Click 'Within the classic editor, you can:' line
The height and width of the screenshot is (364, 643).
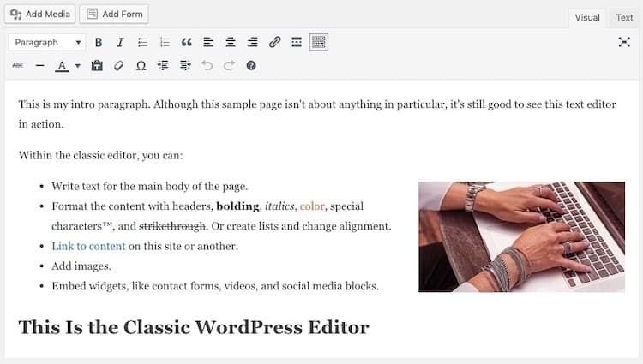pyautogui.click(x=100, y=156)
